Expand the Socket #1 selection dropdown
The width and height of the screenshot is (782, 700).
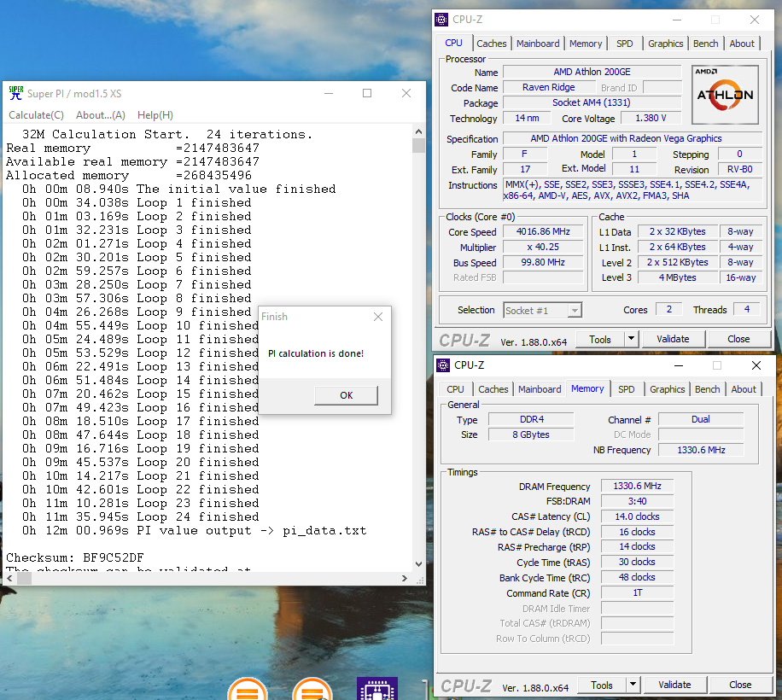pyautogui.click(x=575, y=311)
